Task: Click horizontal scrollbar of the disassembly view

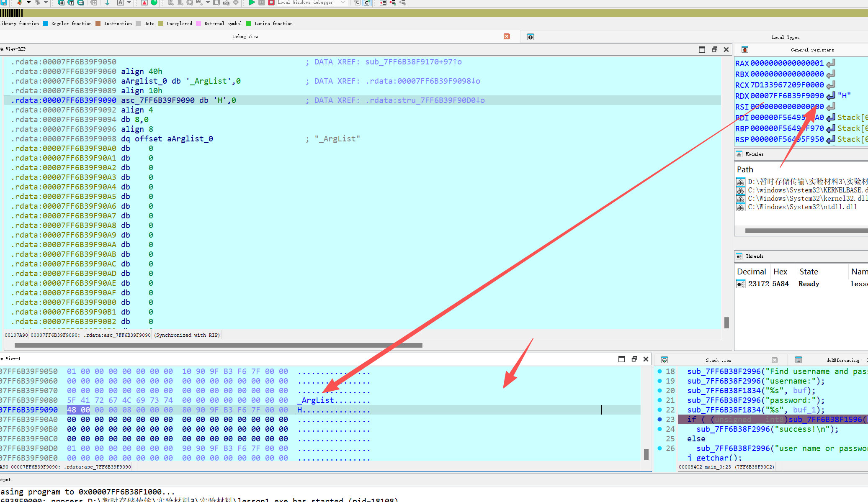Action: pos(218,346)
